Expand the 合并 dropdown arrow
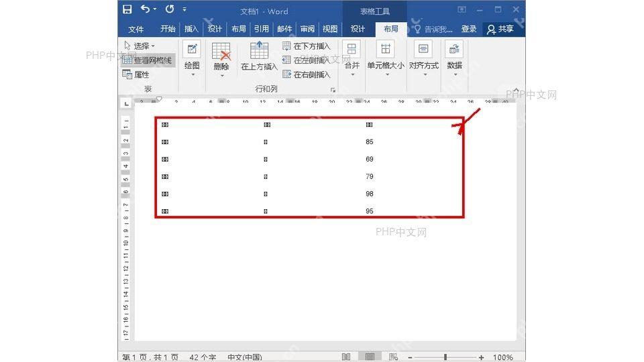Viewport: 644px width, 362px height. [x=352, y=74]
